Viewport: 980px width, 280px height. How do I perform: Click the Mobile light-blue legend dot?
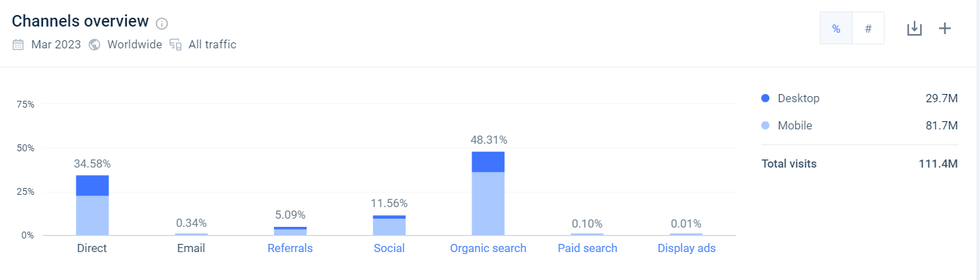pos(765,125)
